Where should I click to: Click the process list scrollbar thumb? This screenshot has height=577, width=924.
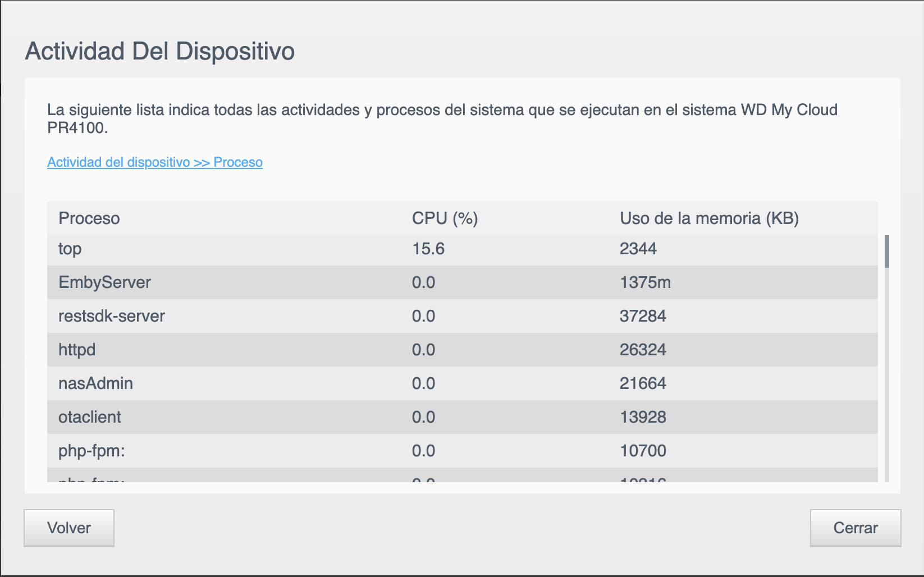(887, 251)
